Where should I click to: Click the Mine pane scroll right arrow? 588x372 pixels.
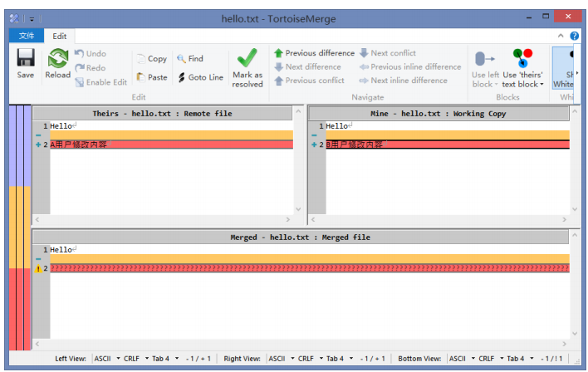click(x=565, y=219)
